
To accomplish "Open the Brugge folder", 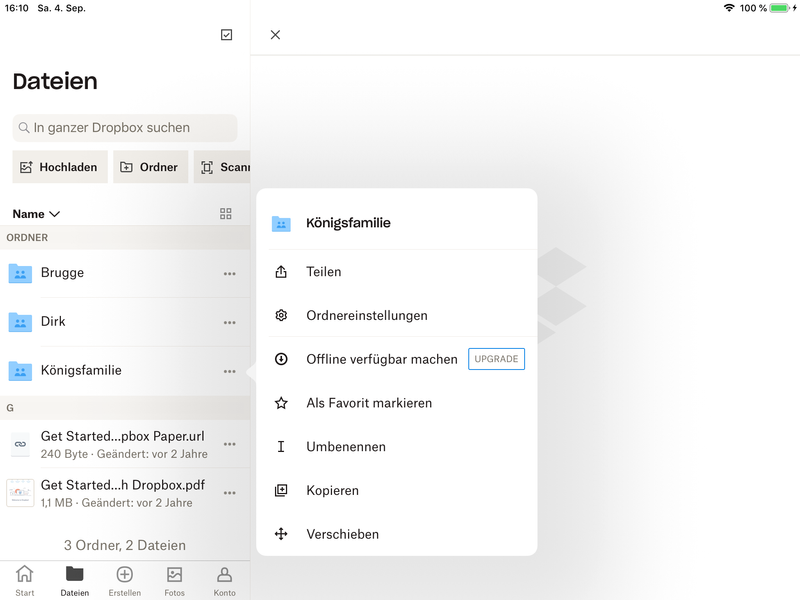I will (125, 273).
